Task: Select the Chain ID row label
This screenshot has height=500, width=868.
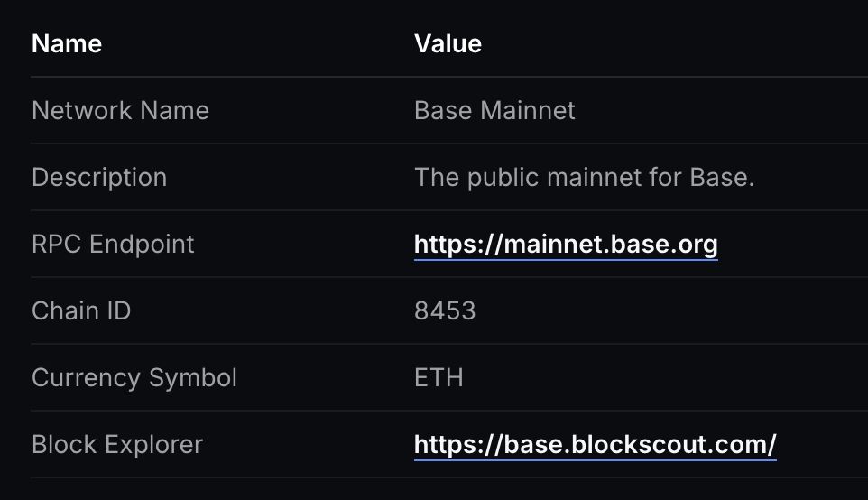Action: 81,310
